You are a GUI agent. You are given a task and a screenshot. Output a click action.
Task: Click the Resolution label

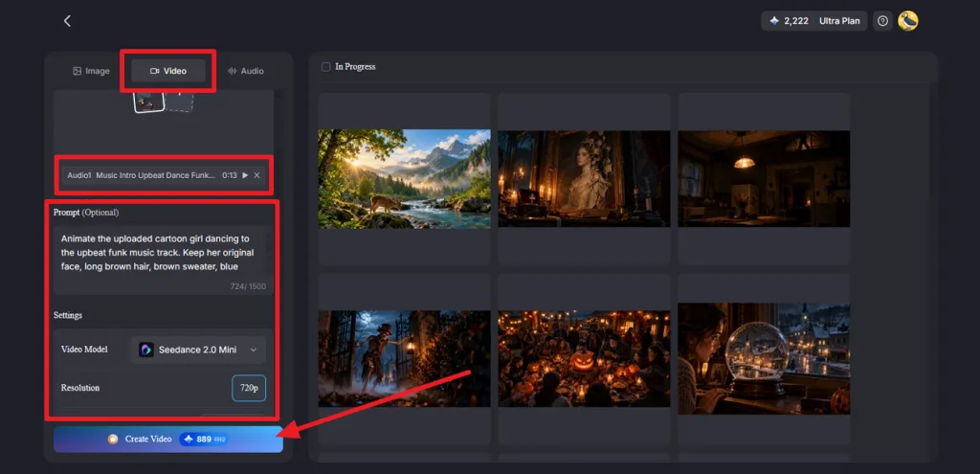click(x=80, y=388)
